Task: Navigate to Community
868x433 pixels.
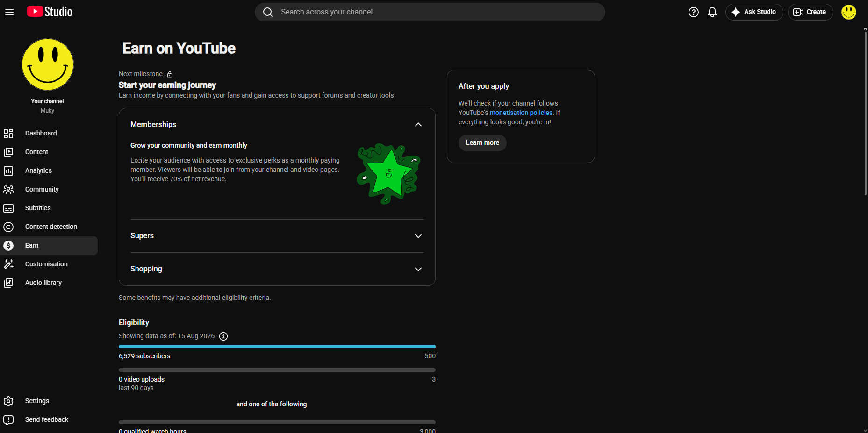Action: [x=49, y=190]
